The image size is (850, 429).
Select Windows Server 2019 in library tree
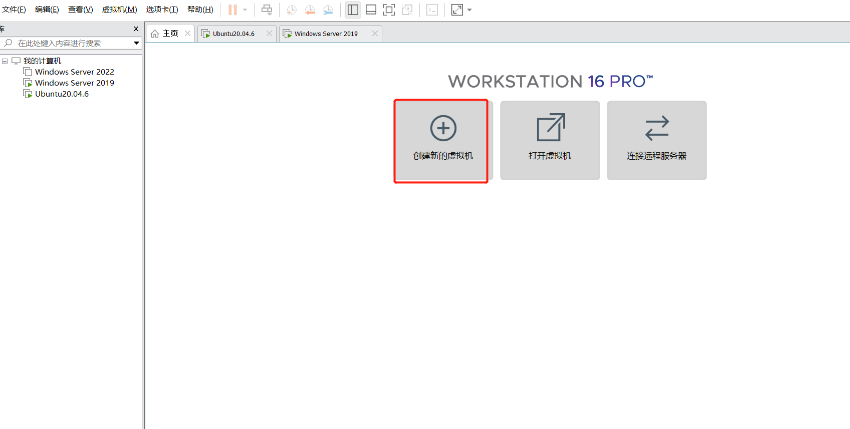(75, 83)
